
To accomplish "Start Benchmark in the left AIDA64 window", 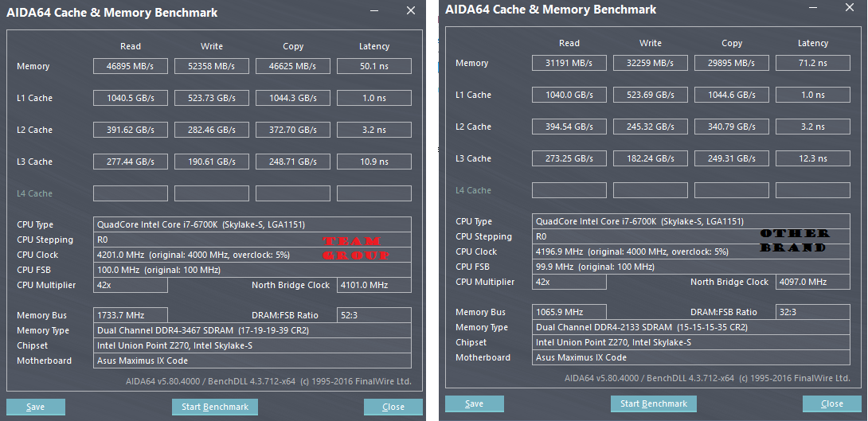I will tap(215, 407).
